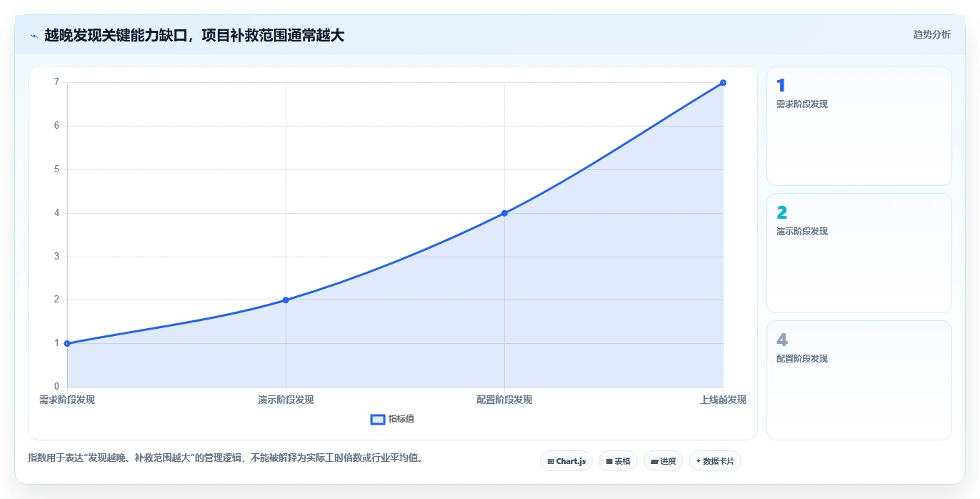Select the card with value 4

pyautogui.click(x=859, y=380)
